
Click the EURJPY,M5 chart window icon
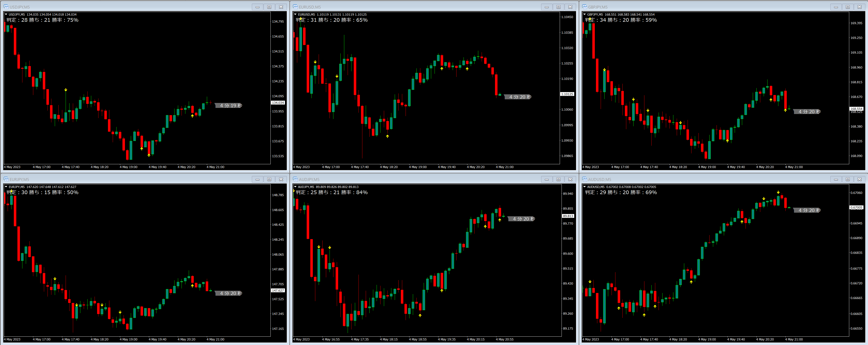coord(6,179)
